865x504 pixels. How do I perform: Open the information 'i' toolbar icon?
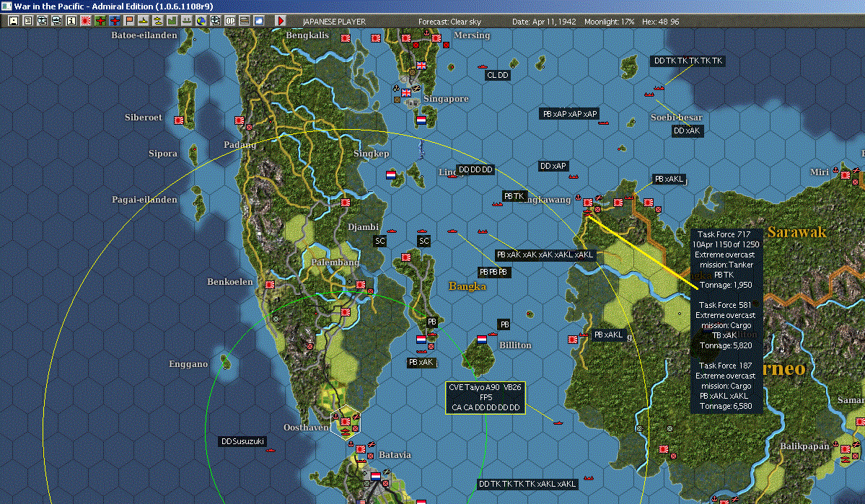[x=71, y=21]
